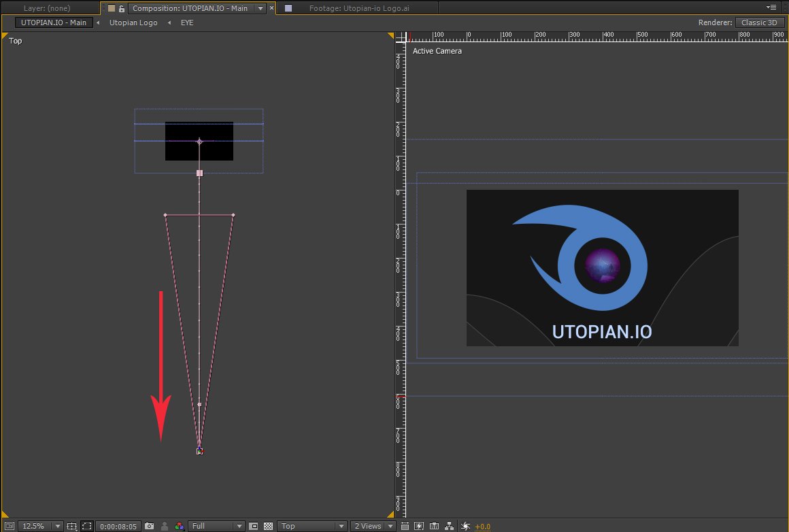Switch to Footage: Utopian-io Logo.ai tab

click(358, 8)
